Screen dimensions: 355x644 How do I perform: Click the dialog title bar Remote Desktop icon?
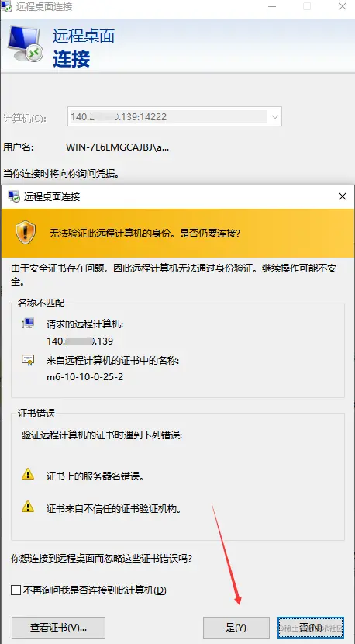[14, 197]
